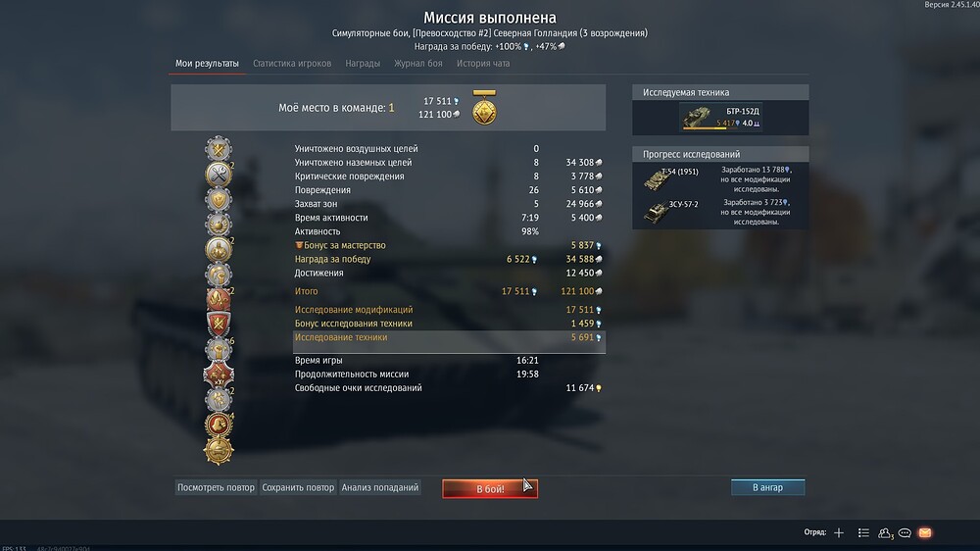This screenshot has width=980, height=551.
Task: Click the Анализ попаданий button
Action: click(x=380, y=487)
